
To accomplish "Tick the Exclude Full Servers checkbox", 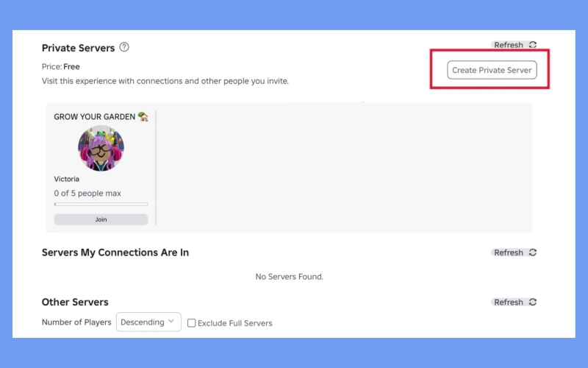I will tap(192, 322).
